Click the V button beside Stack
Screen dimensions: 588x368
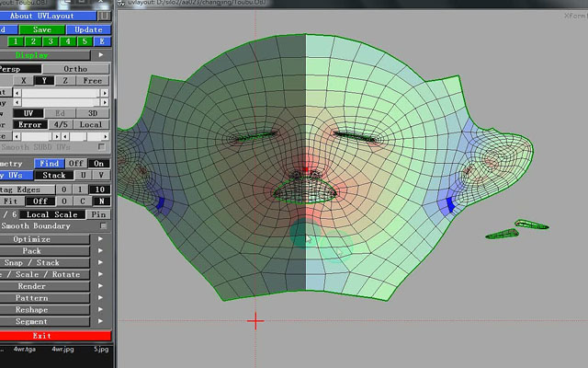(101, 175)
